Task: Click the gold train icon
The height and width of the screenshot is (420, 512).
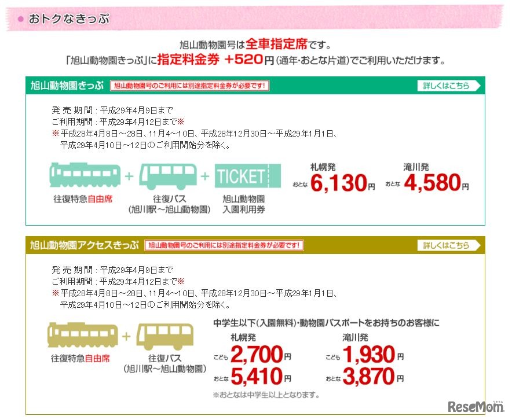Action: coord(83,335)
